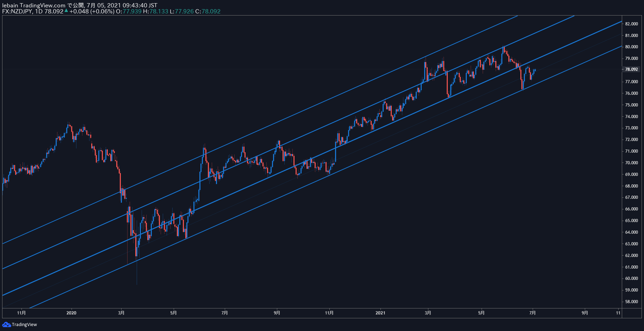This screenshot has width=644, height=331.
Task: Click the 7月 label in 2020
Action: [224, 313]
